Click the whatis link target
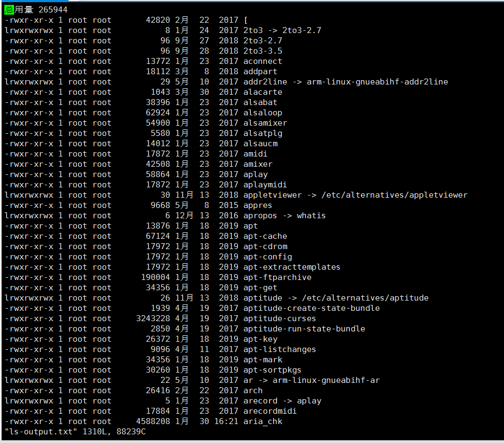 pyautogui.click(x=311, y=216)
